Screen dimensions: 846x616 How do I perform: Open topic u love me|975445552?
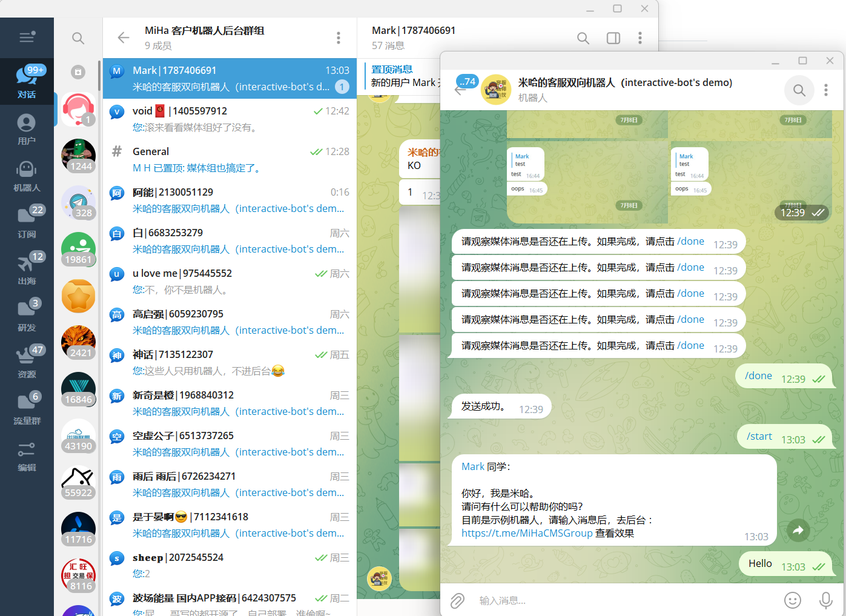230,281
